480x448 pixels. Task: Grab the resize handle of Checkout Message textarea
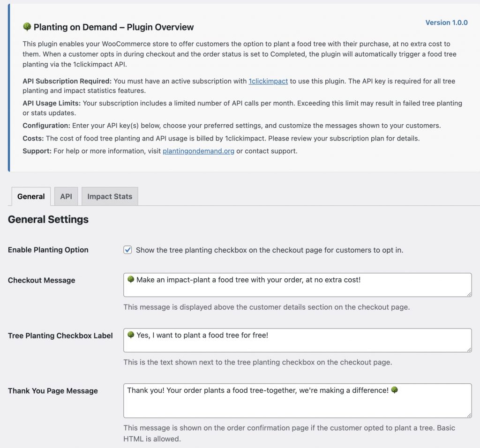click(469, 294)
